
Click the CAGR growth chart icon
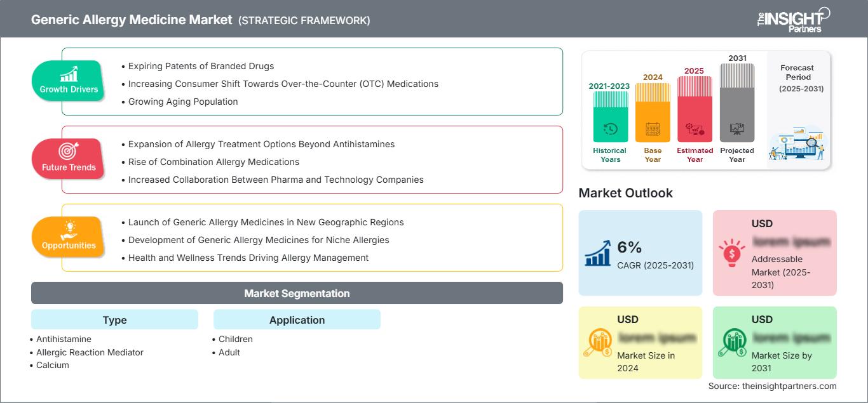597,253
